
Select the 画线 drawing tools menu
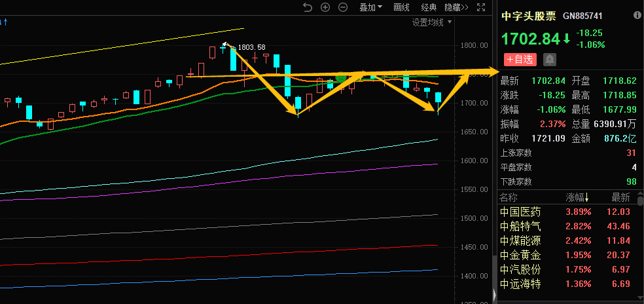(401, 7)
